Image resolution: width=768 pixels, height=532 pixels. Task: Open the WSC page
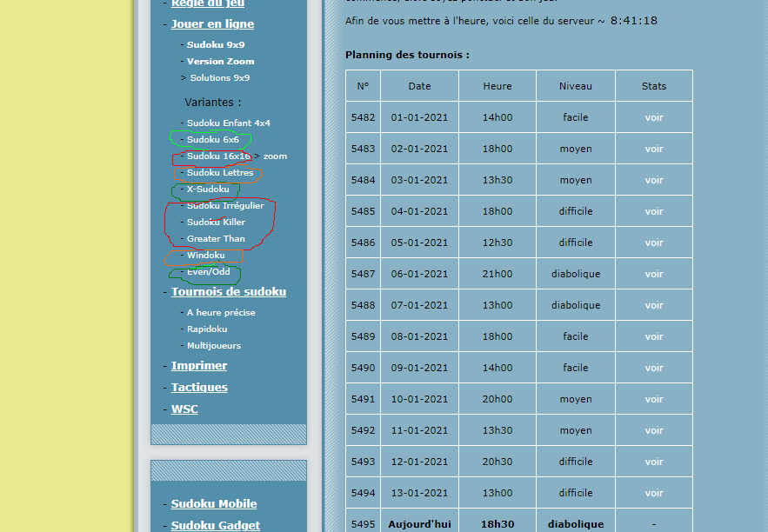point(184,409)
